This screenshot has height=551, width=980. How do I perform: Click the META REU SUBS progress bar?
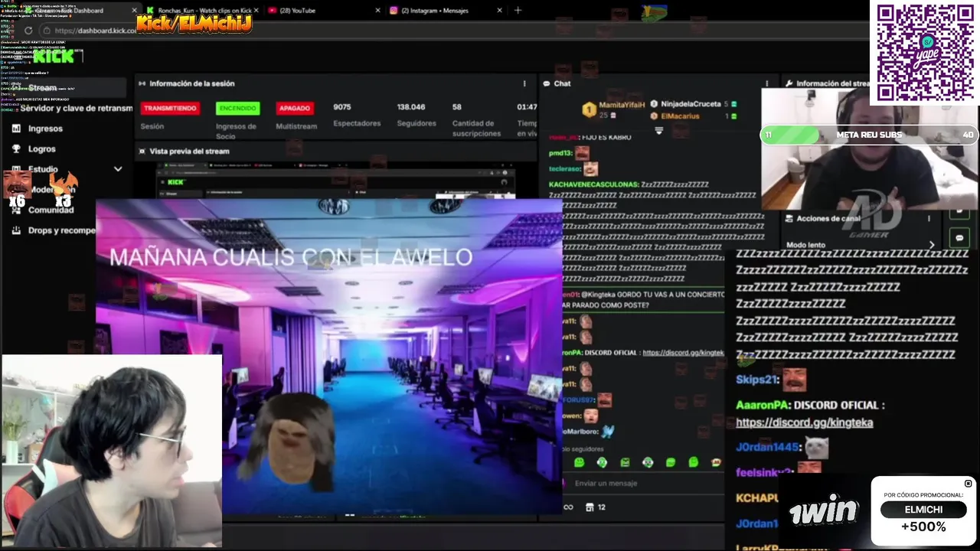(x=869, y=135)
